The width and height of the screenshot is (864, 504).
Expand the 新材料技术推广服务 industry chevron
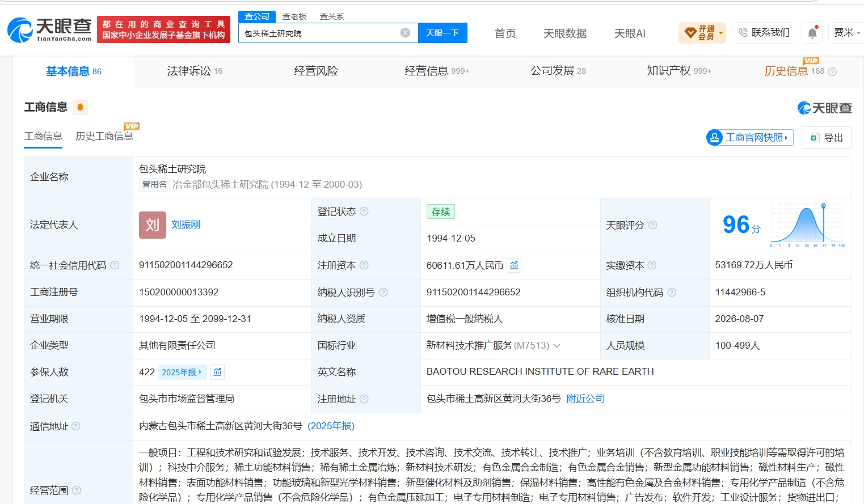[557, 346]
